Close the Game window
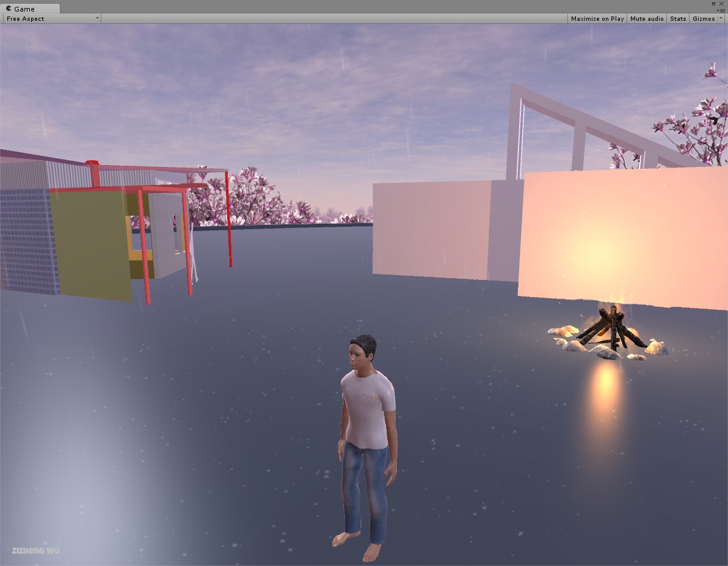This screenshot has height=566, width=728. pyautogui.click(x=721, y=4)
